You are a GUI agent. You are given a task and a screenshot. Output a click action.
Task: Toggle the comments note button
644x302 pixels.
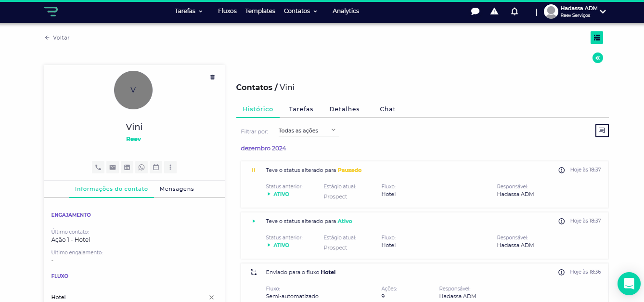click(602, 131)
